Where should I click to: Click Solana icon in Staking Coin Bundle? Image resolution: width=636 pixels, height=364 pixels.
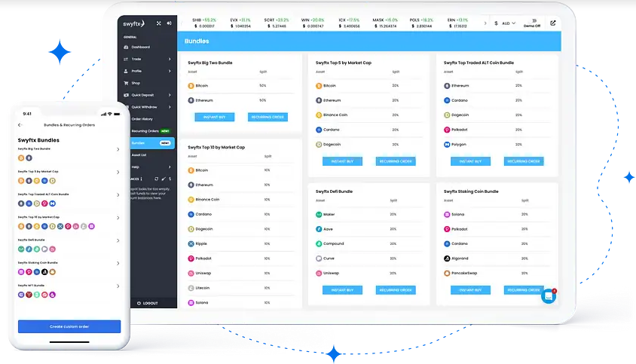tap(447, 214)
